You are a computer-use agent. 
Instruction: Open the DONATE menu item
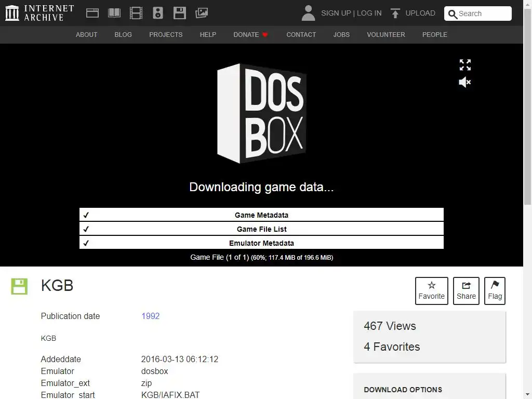point(251,35)
